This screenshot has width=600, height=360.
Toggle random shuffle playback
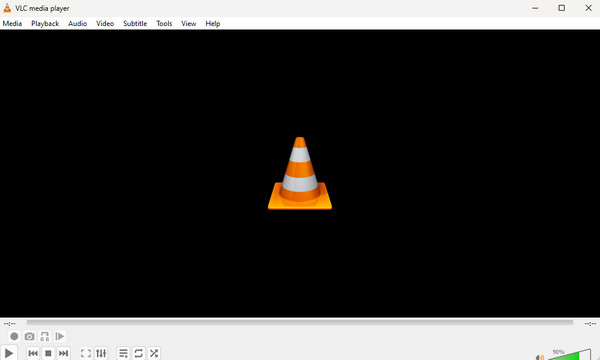[x=154, y=353]
